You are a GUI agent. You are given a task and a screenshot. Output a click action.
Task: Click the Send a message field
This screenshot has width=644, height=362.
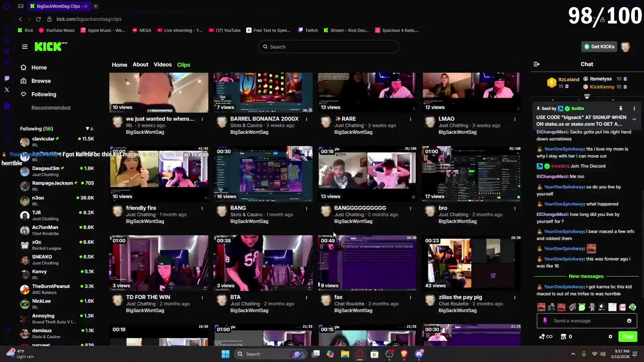(x=587, y=321)
